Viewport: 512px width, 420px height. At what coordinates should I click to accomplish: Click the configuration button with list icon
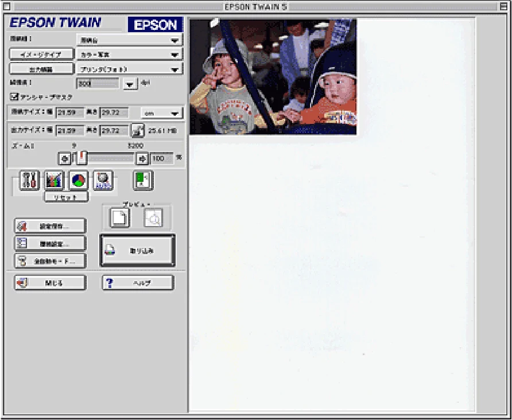(x=51, y=243)
